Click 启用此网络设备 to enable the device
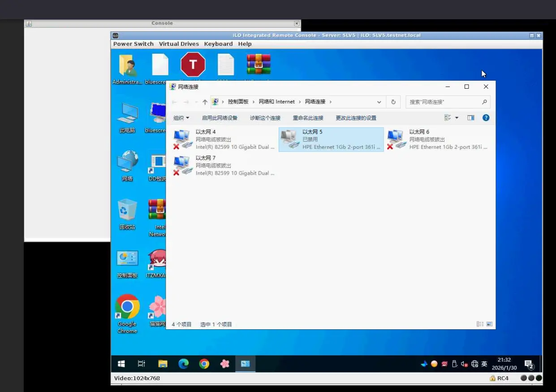This screenshot has width=556, height=392. pos(220,118)
